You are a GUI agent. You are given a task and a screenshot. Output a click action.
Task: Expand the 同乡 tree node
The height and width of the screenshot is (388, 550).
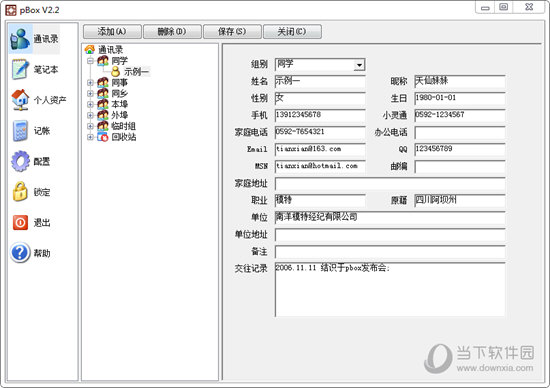tap(90, 94)
